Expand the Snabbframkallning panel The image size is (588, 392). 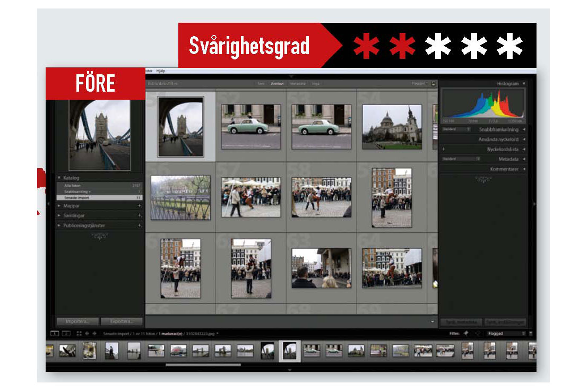tap(524, 129)
